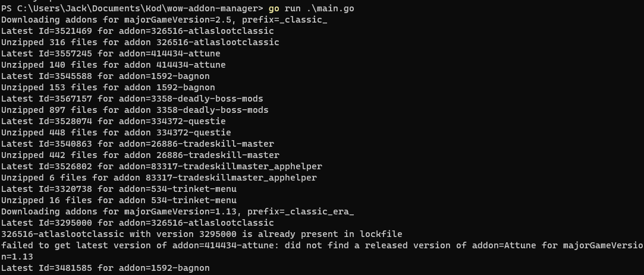Click the "Unzipped 448 files" questie line

click(x=116, y=132)
